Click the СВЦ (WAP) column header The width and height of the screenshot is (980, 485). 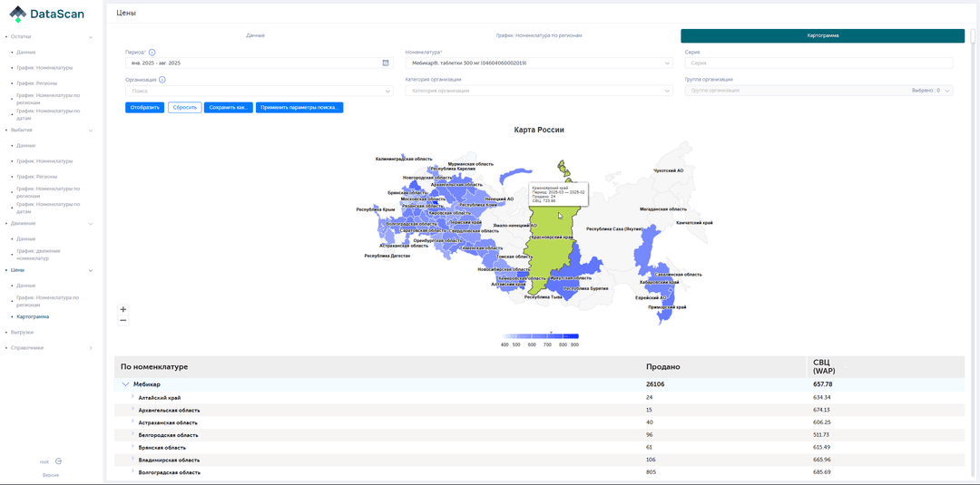(x=822, y=366)
